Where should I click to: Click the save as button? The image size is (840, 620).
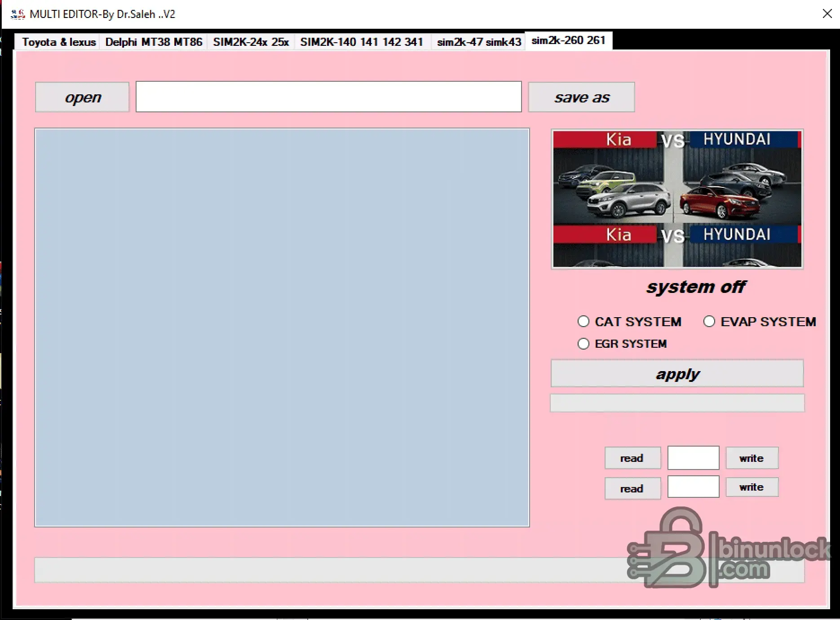tap(582, 97)
